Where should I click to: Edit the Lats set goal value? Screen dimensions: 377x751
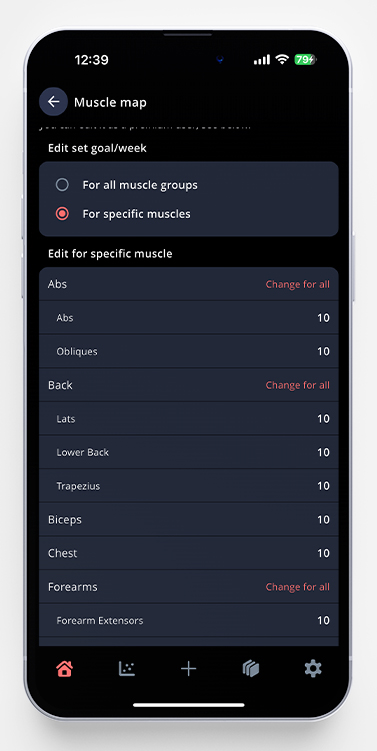pos(323,419)
